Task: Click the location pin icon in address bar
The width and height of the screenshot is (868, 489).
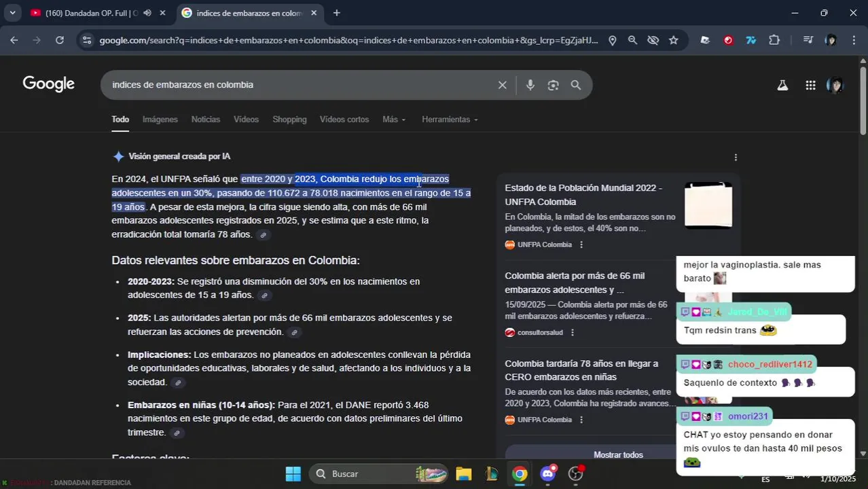Action: point(612,40)
